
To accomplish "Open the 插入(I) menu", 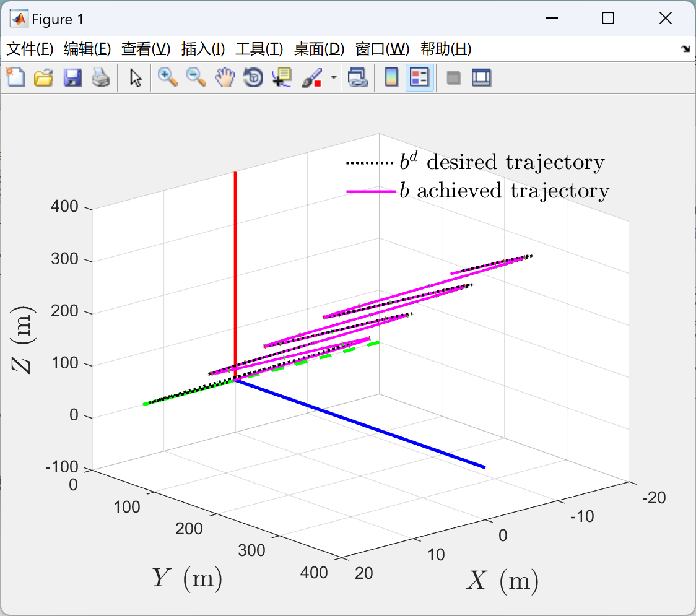I will pyautogui.click(x=203, y=49).
